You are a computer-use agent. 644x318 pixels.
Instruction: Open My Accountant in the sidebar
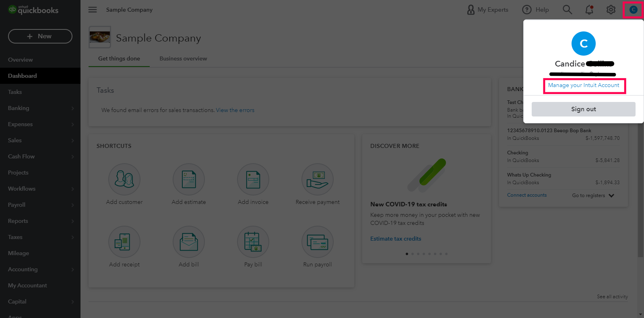pos(40,285)
